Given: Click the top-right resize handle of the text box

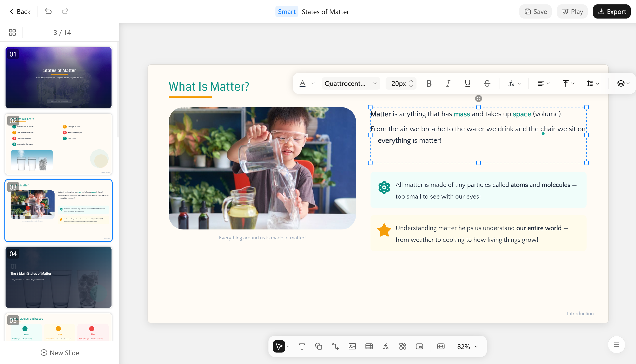Looking at the screenshot, I should coord(586,107).
